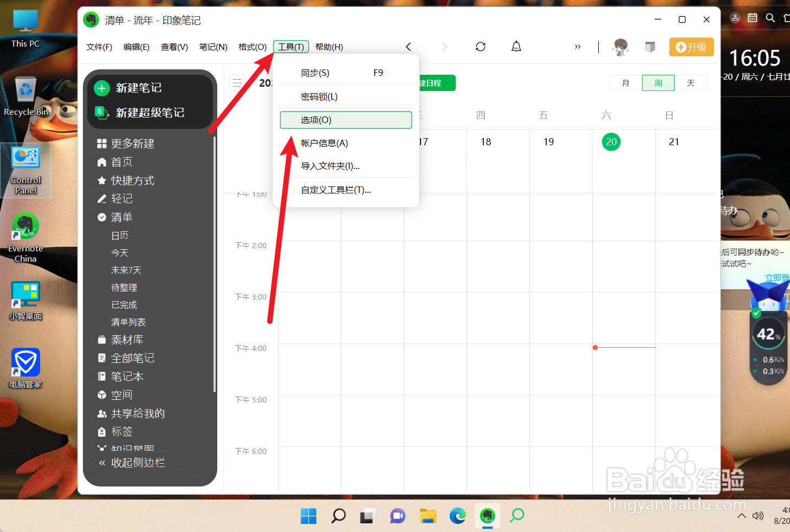Click the forward navigation arrow

(444, 47)
